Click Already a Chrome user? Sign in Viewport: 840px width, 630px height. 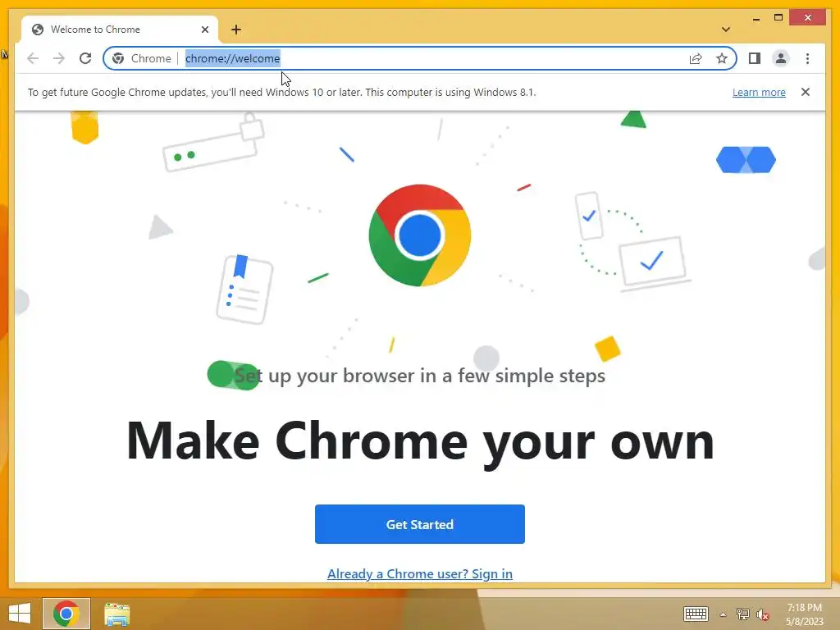pos(419,573)
